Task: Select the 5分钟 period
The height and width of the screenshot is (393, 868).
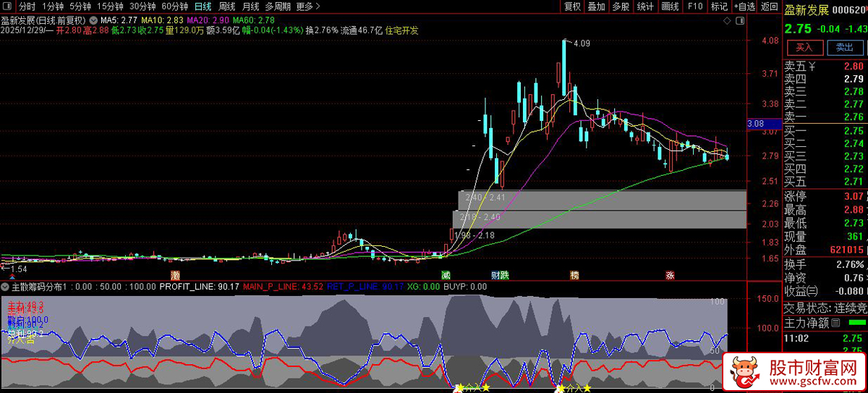Action: point(80,7)
